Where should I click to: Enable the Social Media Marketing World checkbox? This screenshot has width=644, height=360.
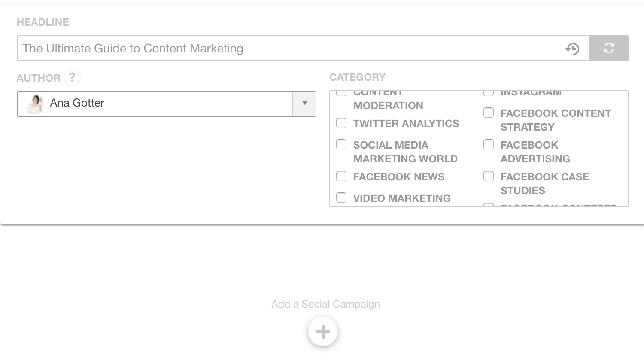[341, 145]
